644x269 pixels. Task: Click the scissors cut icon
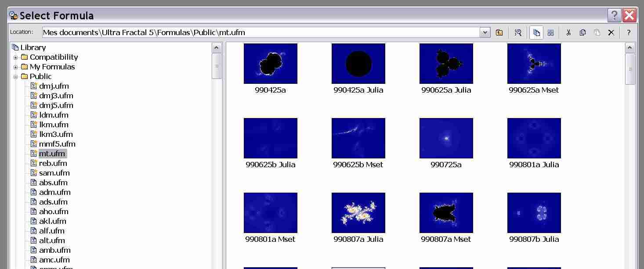pyautogui.click(x=568, y=32)
